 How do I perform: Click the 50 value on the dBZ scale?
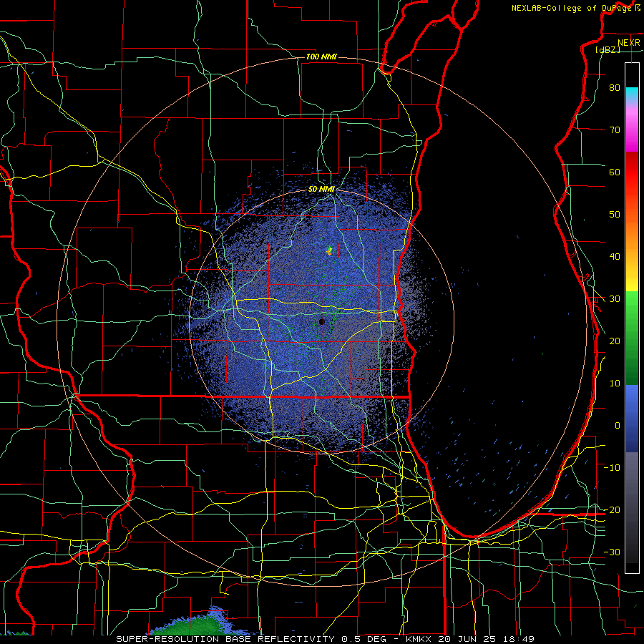click(615, 215)
